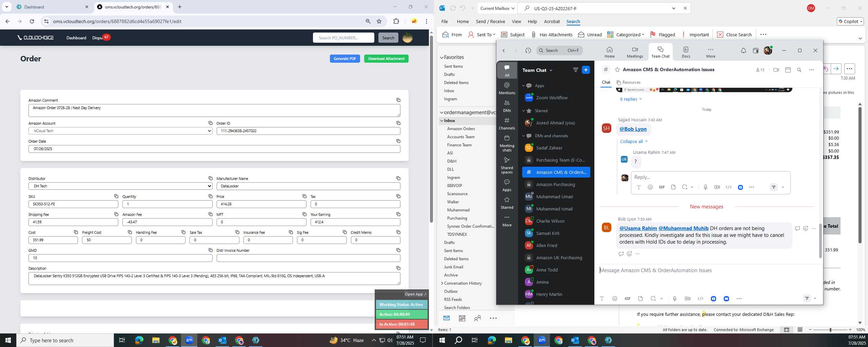Expand Conversation History folder
868x347 pixels.
click(442, 283)
